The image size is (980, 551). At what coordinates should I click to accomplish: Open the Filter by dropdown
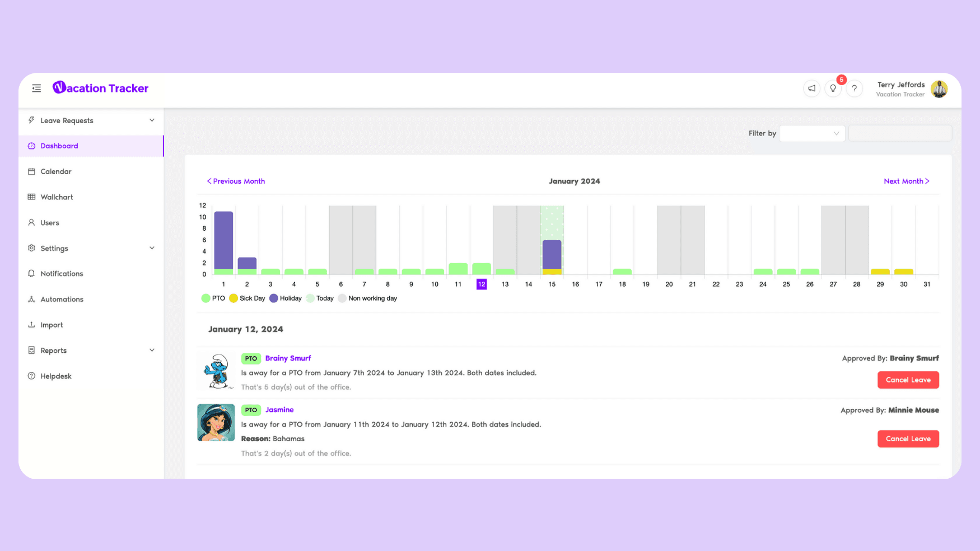point(812,133)
